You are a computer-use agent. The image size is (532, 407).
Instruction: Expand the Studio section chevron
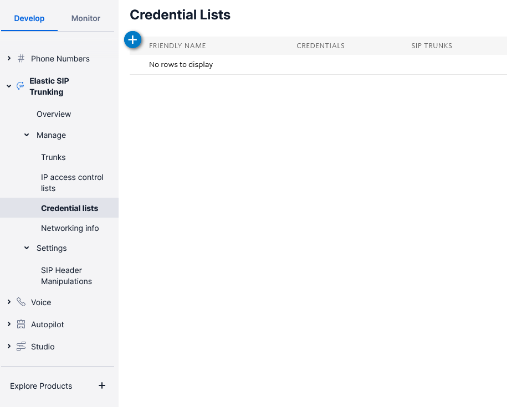click(x=9, y=346)
